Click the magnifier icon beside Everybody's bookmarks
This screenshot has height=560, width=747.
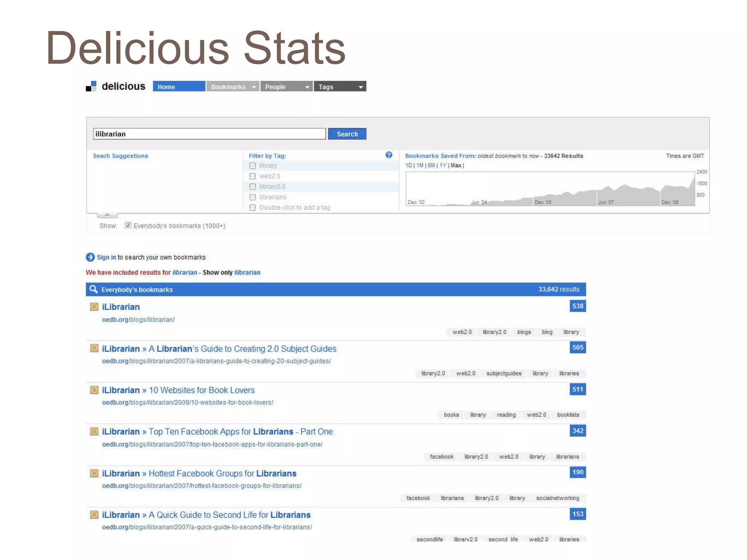tap(94, 289)
